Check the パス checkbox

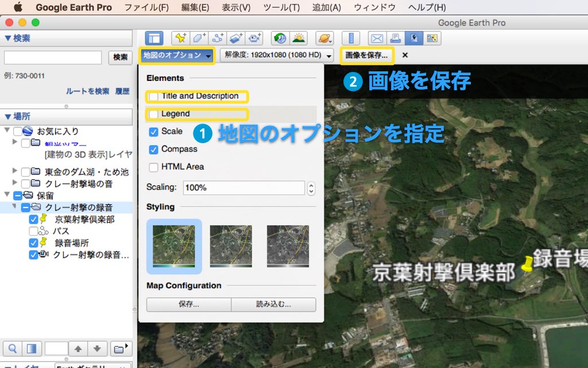click(33, 231)
